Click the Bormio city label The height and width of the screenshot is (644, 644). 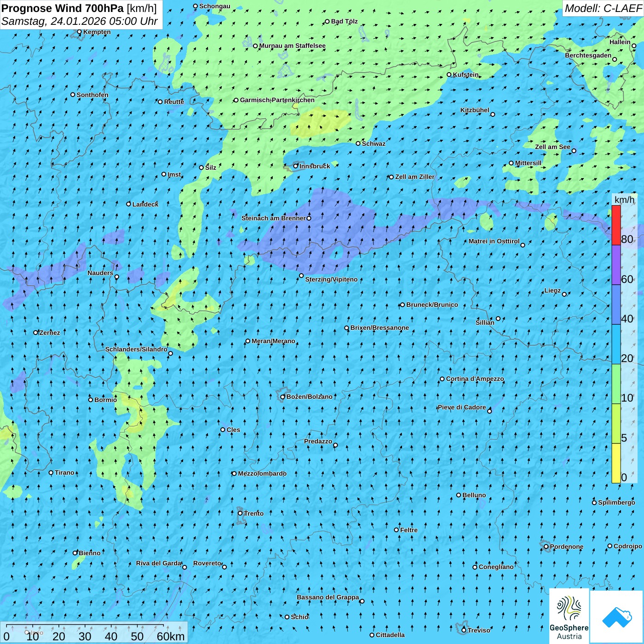(x=105, y=400)
